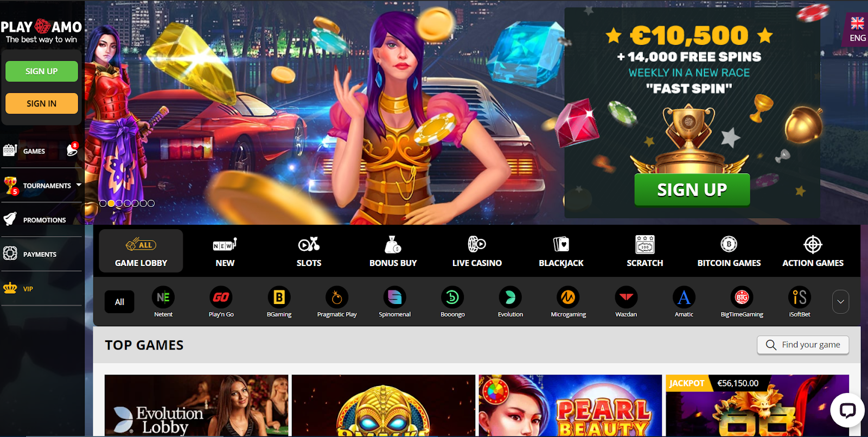Image resolution: width=868 pixels, height=437 pixels.
Task: Select the Spinomenal provider icon
Action: coord(394,297)
